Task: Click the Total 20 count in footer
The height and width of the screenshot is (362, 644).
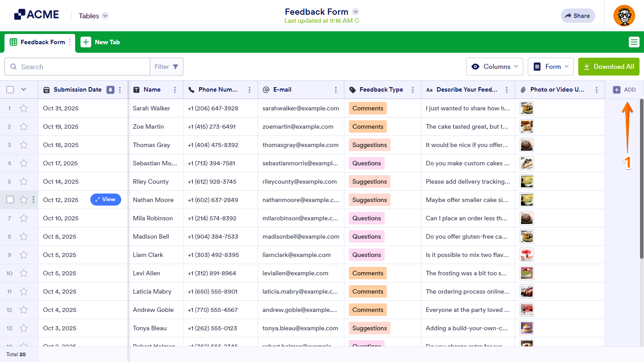Action: (x=16, y=354)
